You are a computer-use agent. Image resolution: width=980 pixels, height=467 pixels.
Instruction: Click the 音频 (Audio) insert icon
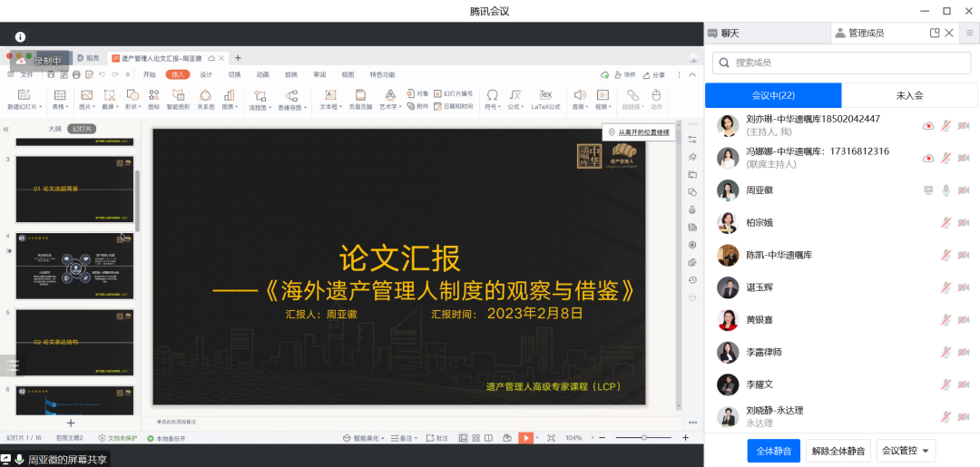[x=579, y=95]
